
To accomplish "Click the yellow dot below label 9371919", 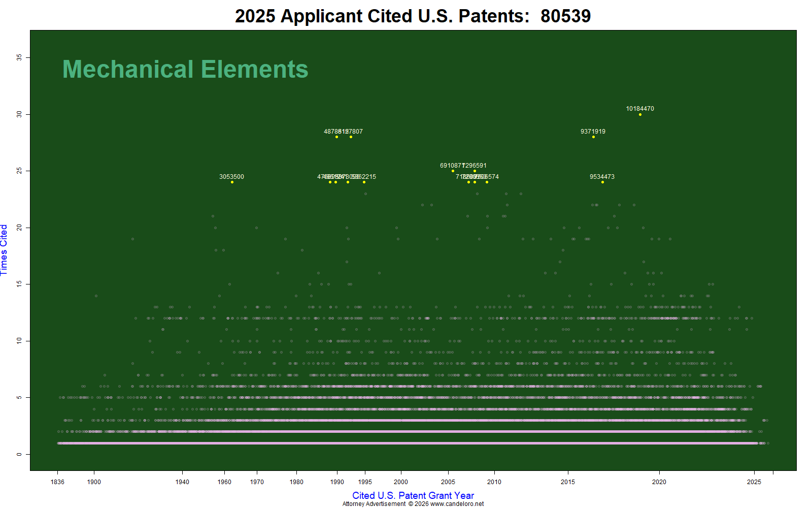I will (593, 137).
